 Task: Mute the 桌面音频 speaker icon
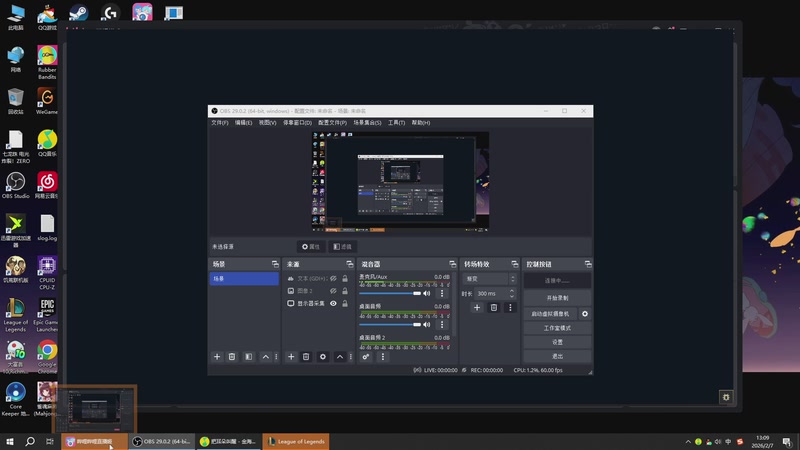pyautogui.click(x=427, y=324)
